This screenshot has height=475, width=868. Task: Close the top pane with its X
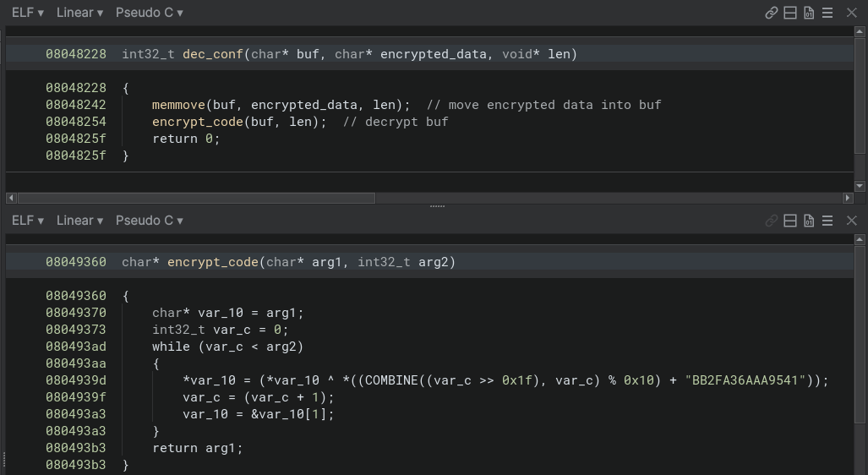[x=851, y=13]
